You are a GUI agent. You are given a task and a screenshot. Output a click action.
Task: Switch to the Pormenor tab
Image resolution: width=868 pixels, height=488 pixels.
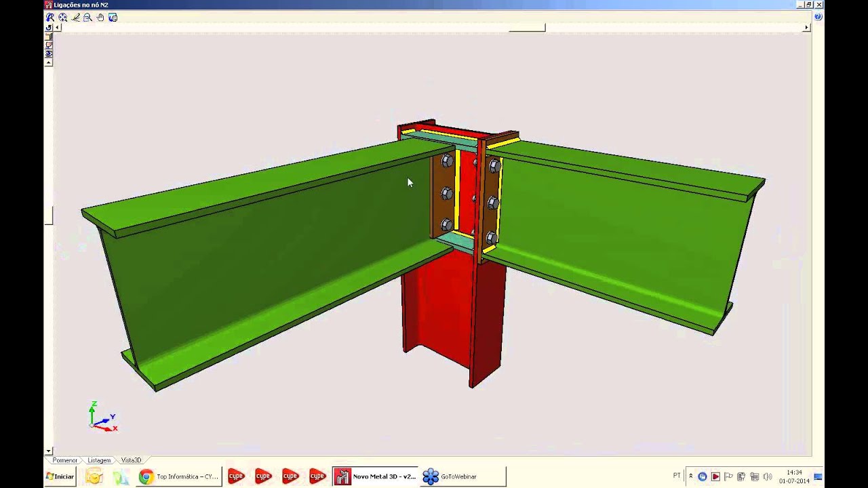click(65, 460)
